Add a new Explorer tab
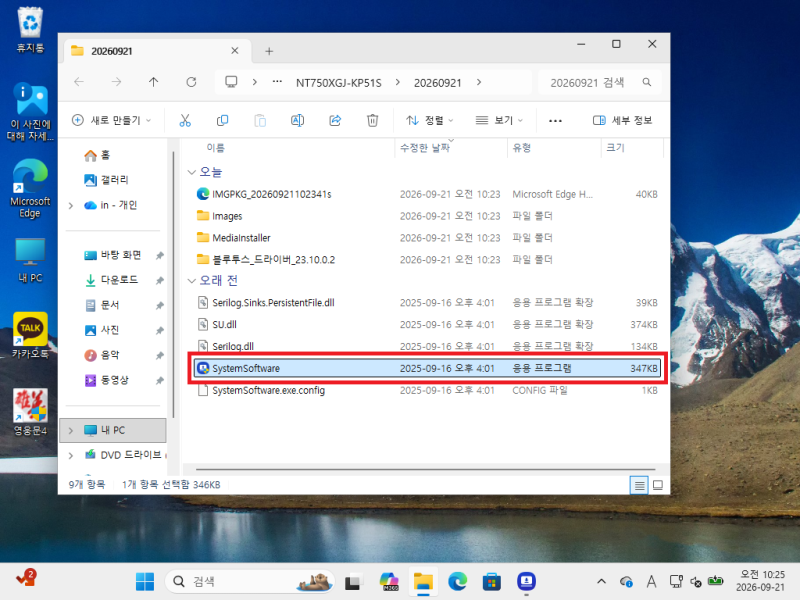This screenshot has height=600, width=800. 269,51
